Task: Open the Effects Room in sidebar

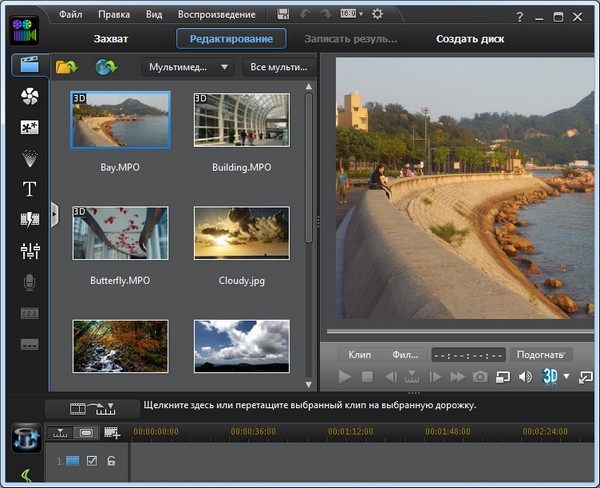Action: [30, 96]
